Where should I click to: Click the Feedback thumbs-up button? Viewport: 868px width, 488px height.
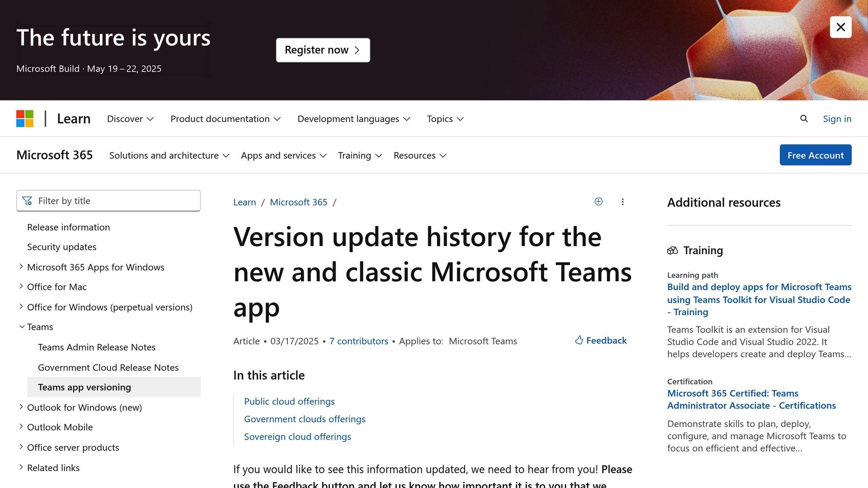(601, 341)
